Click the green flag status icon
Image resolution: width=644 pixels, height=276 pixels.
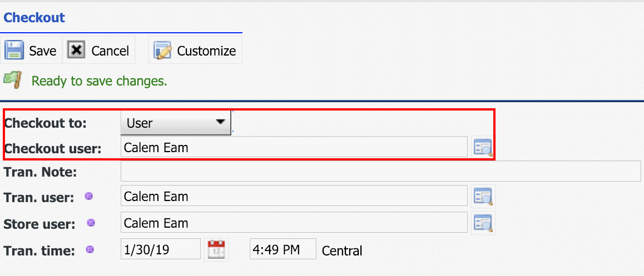[12, 79]
